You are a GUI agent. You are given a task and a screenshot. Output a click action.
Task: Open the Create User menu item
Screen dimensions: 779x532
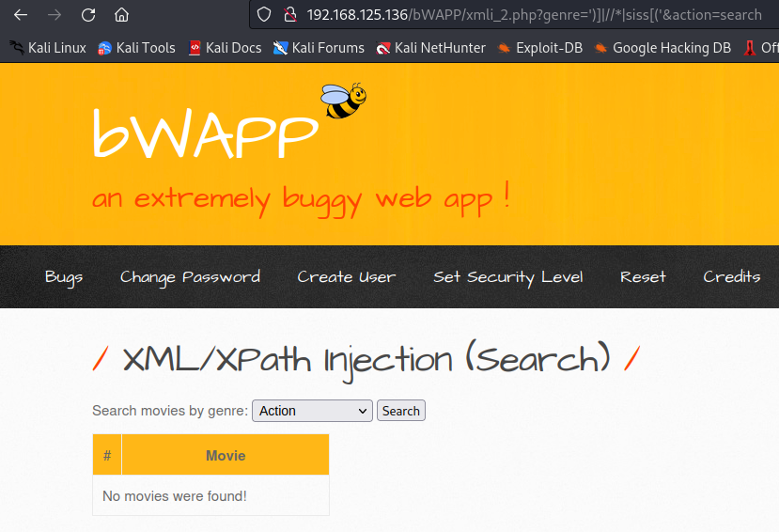click(347, 276)
